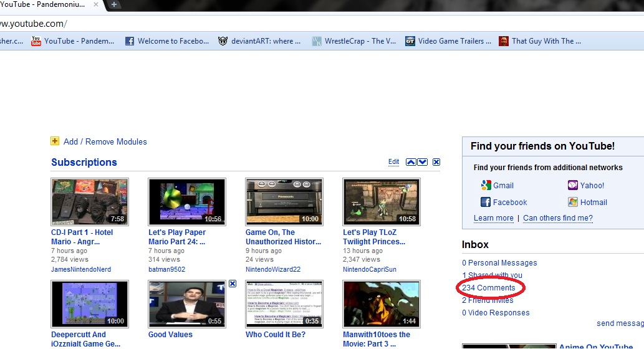
Task: Open Let's Play TLoZ Twilight Princess title
Action: tap(374, 237)
